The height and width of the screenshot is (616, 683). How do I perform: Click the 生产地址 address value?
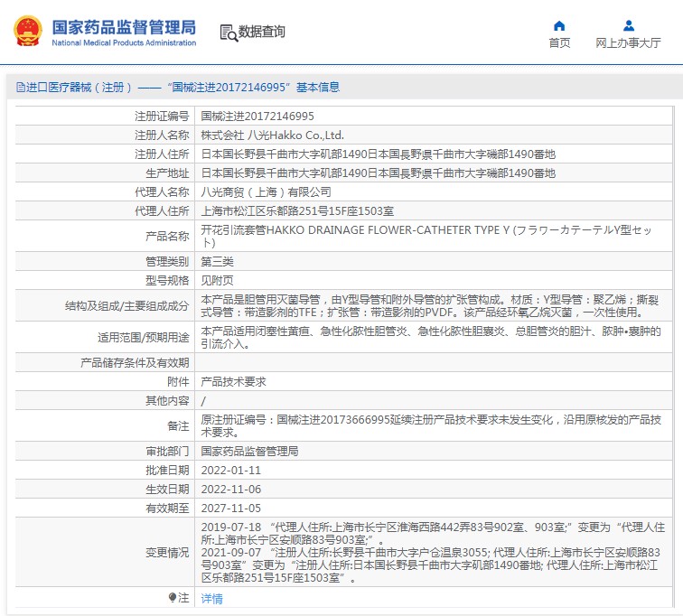378,173
